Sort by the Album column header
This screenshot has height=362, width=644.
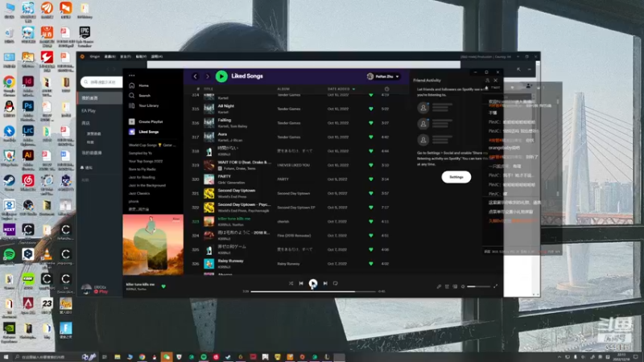coord(283,88)
